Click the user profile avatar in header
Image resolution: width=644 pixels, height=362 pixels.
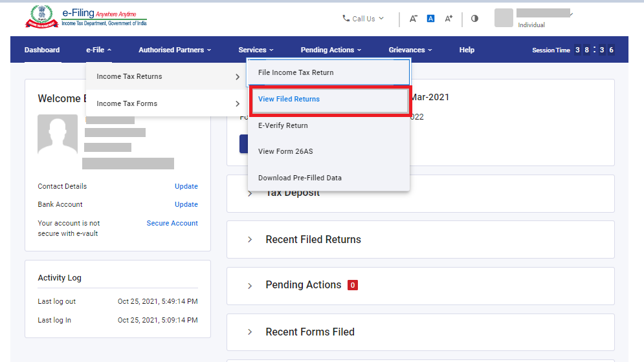(504, 18)
